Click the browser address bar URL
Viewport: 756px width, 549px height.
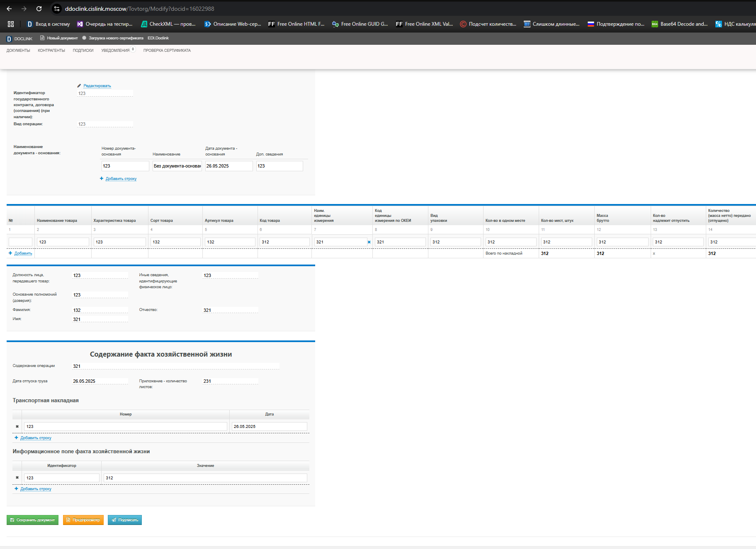(140, 9)
